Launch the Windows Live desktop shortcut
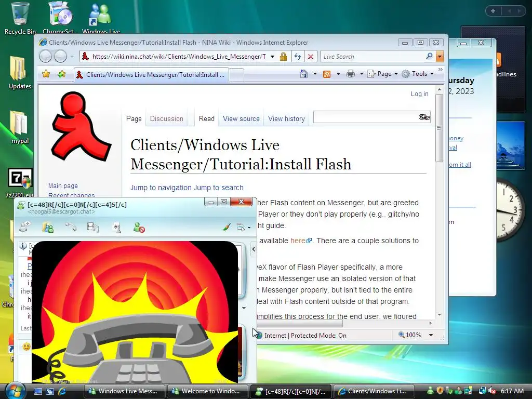Image resolution: width=532 pixels, height=399 pixels. coord(101,18)
